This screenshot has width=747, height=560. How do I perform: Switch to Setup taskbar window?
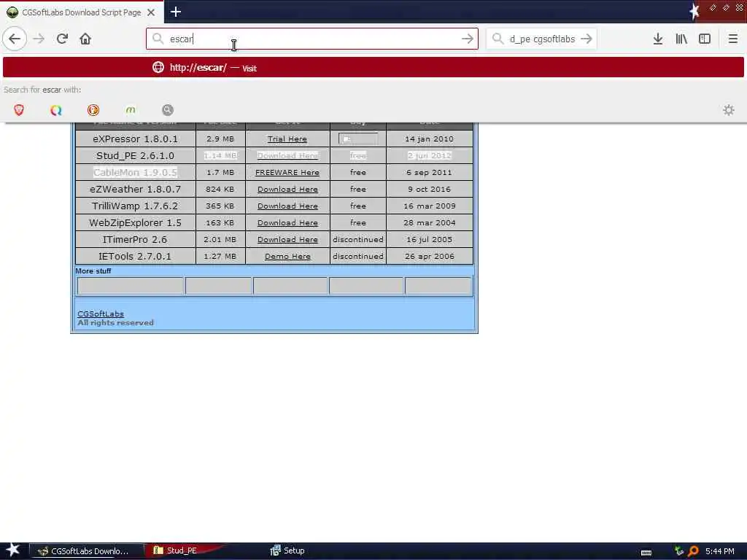pyautogui.click(x=287, y=551)
